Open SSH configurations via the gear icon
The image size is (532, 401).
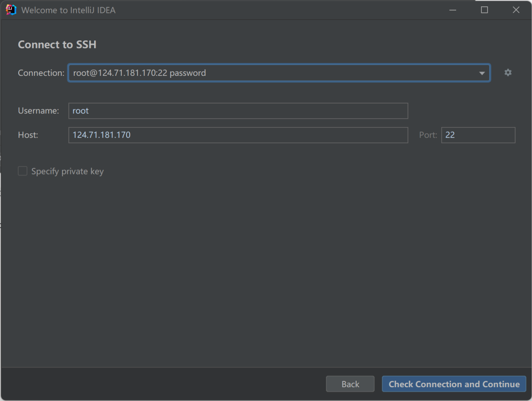(x=507, y=72)
